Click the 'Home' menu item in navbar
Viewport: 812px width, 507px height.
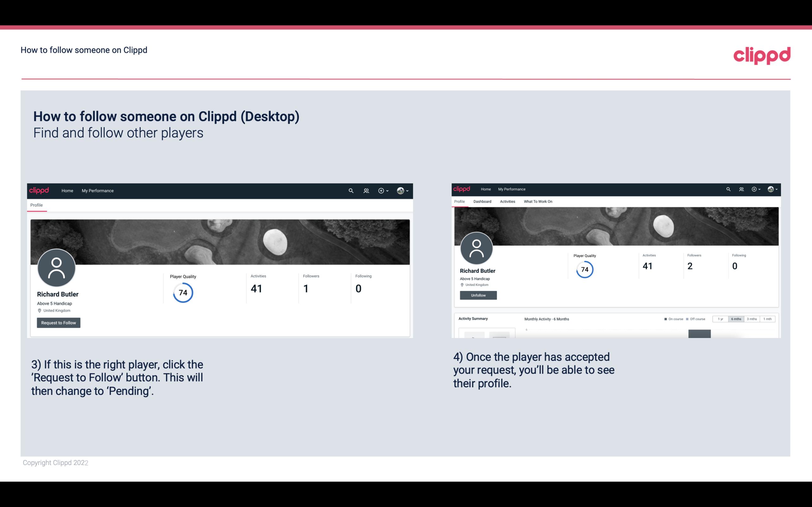pyautogui.click(x=67, y=190)
